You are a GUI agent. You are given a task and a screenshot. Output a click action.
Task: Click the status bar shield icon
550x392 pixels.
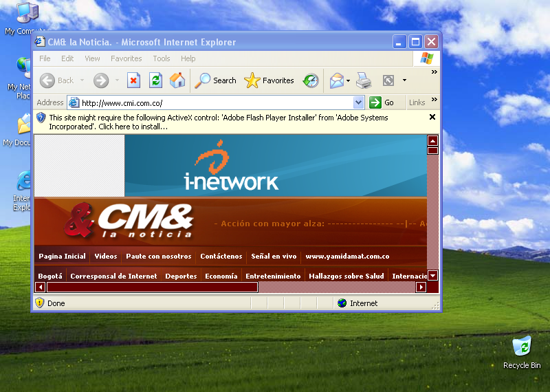(40, 303)
